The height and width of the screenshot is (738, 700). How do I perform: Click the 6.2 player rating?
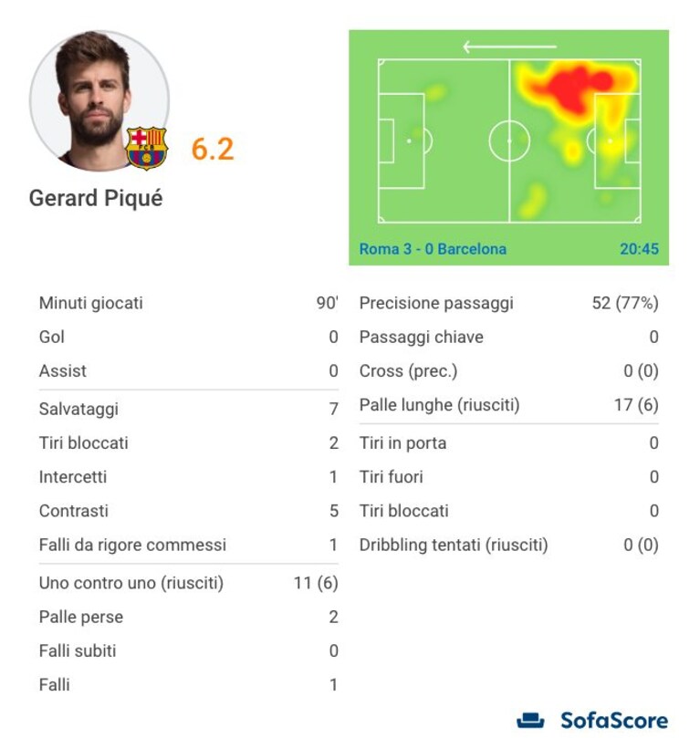[x=213, y=149]
